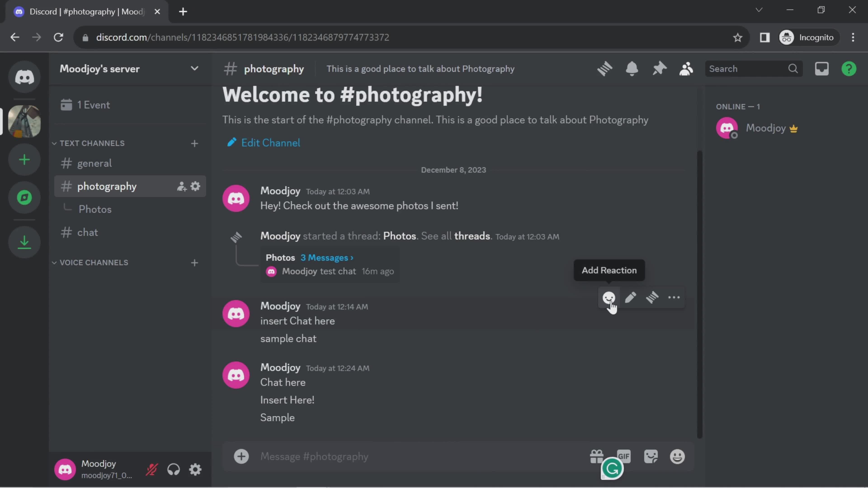The width and height of the screenshot is (868, 488).
Task: Click Add a Server plus icon
Action: (x=24, y=160)
